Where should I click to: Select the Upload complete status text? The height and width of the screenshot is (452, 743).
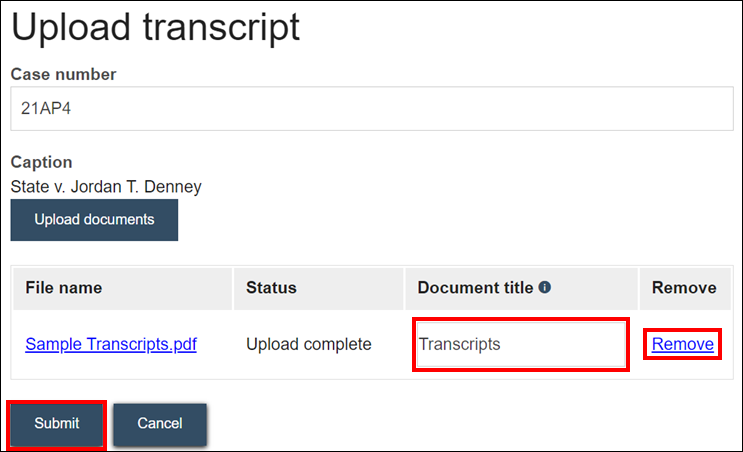click(x=309, y=344)
